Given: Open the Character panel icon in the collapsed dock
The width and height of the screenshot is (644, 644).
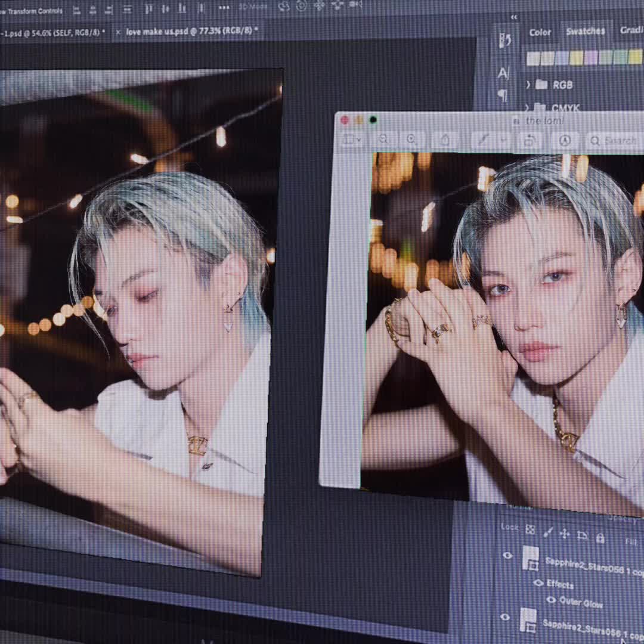Looking at the screenshot, I should (503, 73).
